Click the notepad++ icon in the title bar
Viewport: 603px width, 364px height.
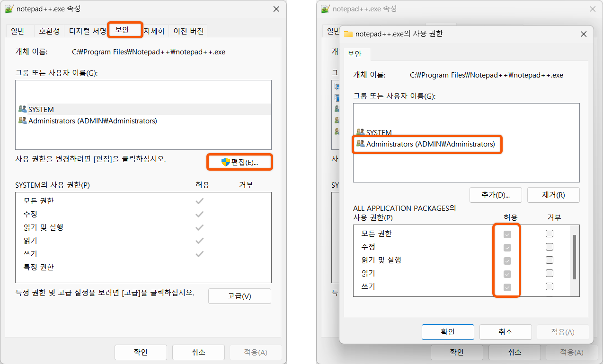click(10, 9)
